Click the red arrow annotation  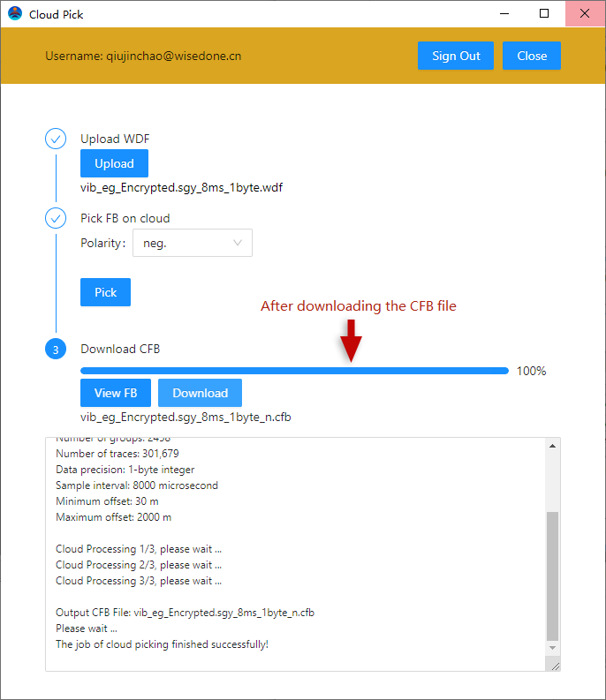(352, 341)
